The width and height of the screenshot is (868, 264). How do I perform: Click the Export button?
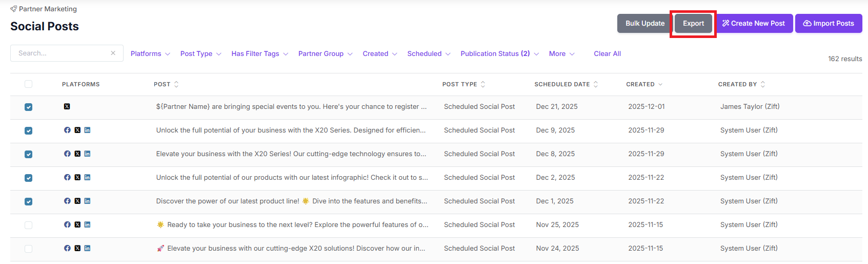click(x=693, y=23)
